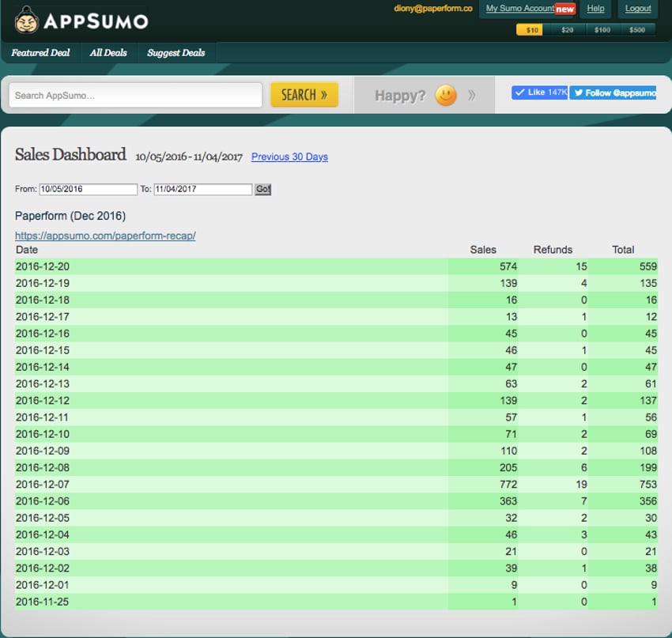Click sales value 205 for 2016-12-08
Viewport: 672px width, 638px height.
508,467
